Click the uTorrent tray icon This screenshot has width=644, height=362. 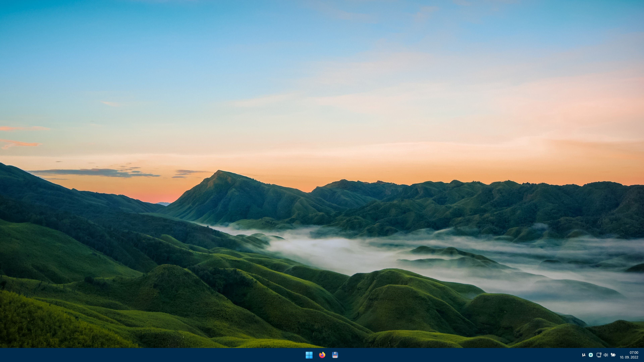pos(584,355)
